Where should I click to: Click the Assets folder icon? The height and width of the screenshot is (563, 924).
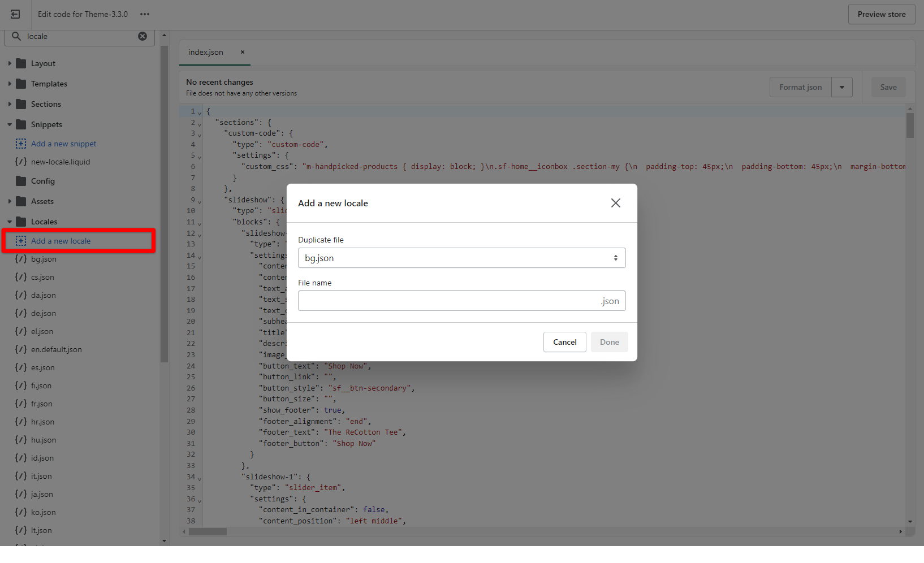(x=21, y=201)
